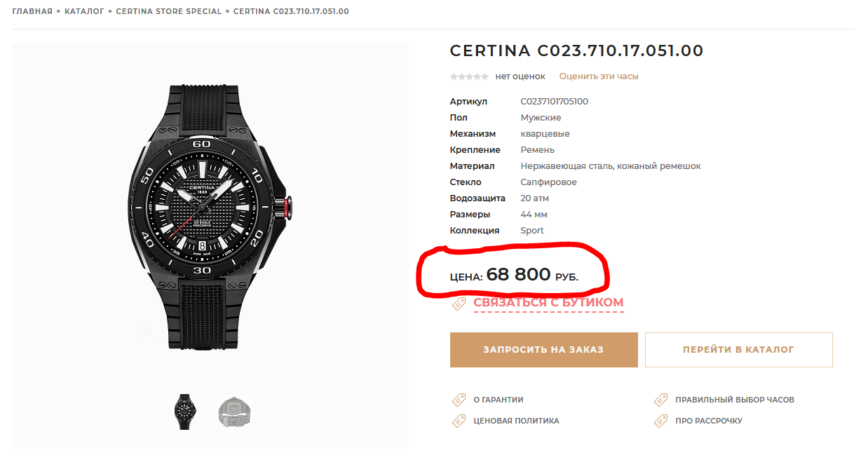Click the main Certina watch image

208,216
